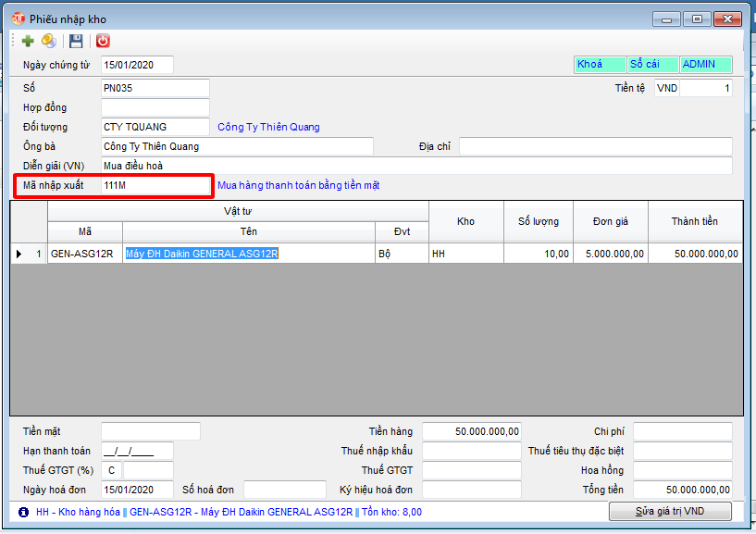Viewport: 756px width, 534px height.
Task: Click the copy voucher coins icon
Action: (48, 41)
